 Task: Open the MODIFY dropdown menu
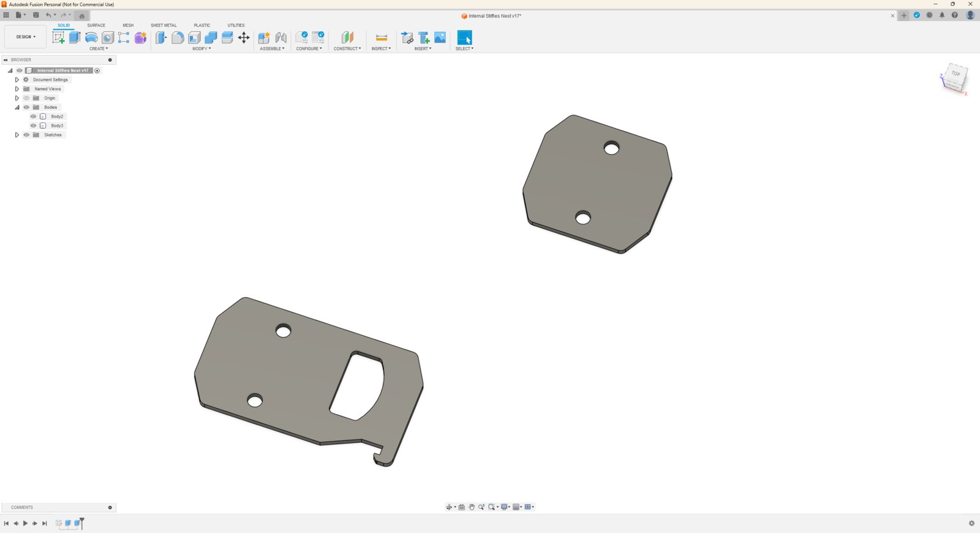click(x=202, y=48)
